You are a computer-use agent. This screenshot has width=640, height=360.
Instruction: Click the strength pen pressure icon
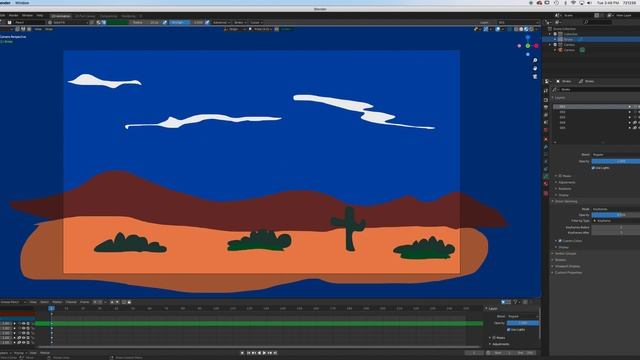(x=207, y=22)
